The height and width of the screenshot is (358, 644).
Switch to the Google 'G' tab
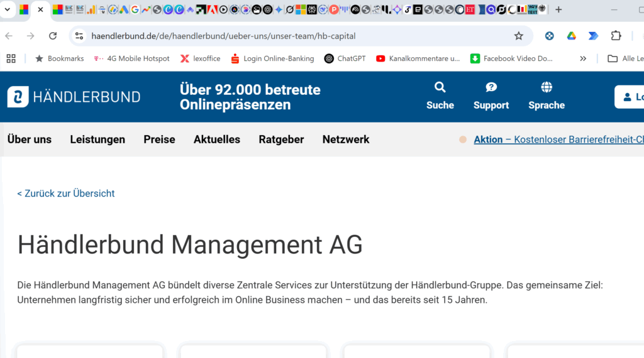pyautogui.click(x=135, y=9)
